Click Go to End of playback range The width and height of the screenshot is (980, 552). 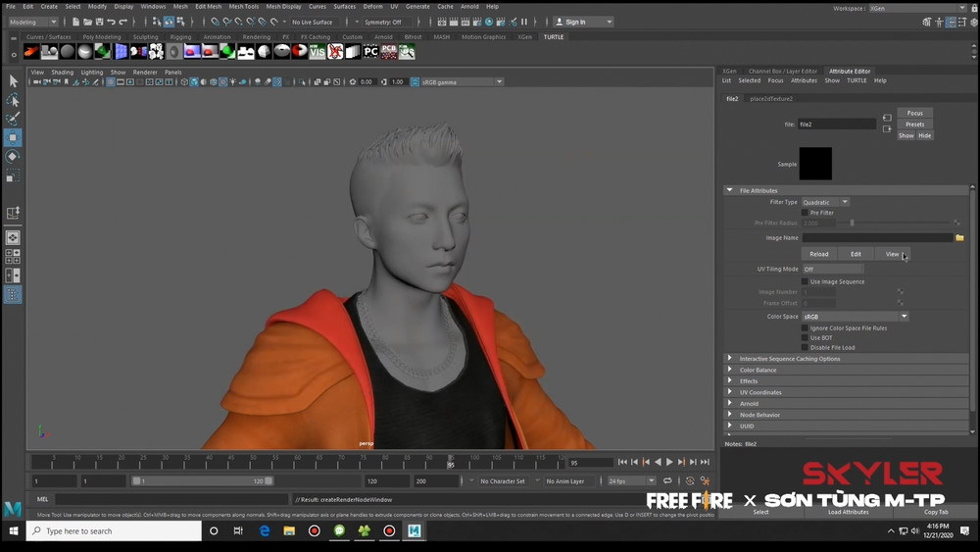coord(705,462)
